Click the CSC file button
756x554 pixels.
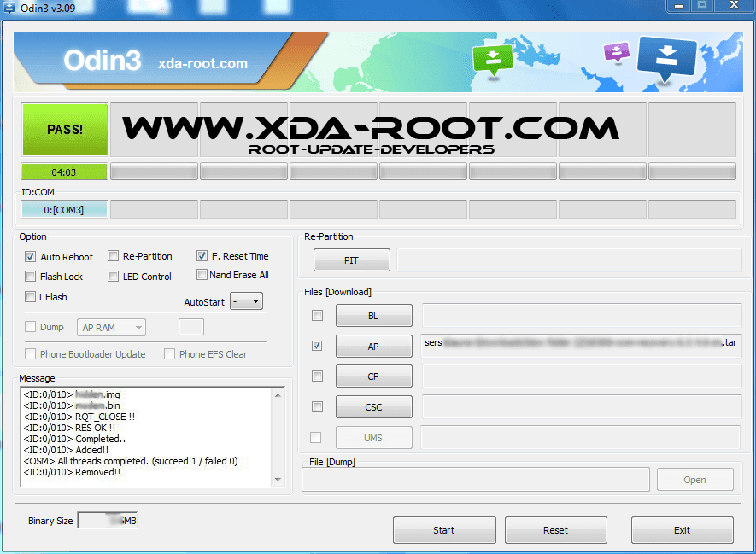pos(373,407)
